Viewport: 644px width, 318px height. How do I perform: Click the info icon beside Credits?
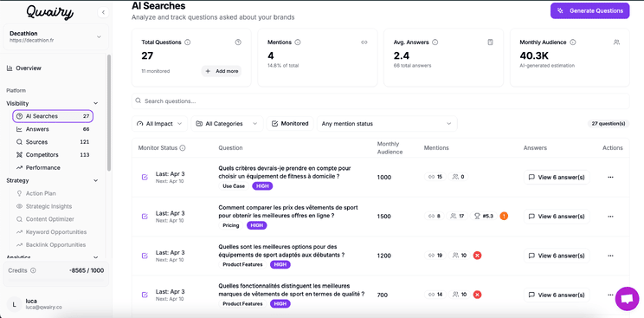[33, 270]
